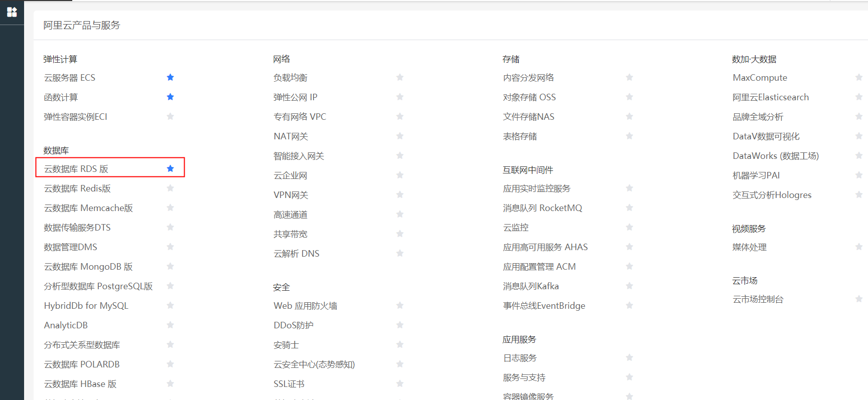868x400 pixels.
Task: Toggle the star for 云数据库 RDS 版
Action: [x=170, y=168]
